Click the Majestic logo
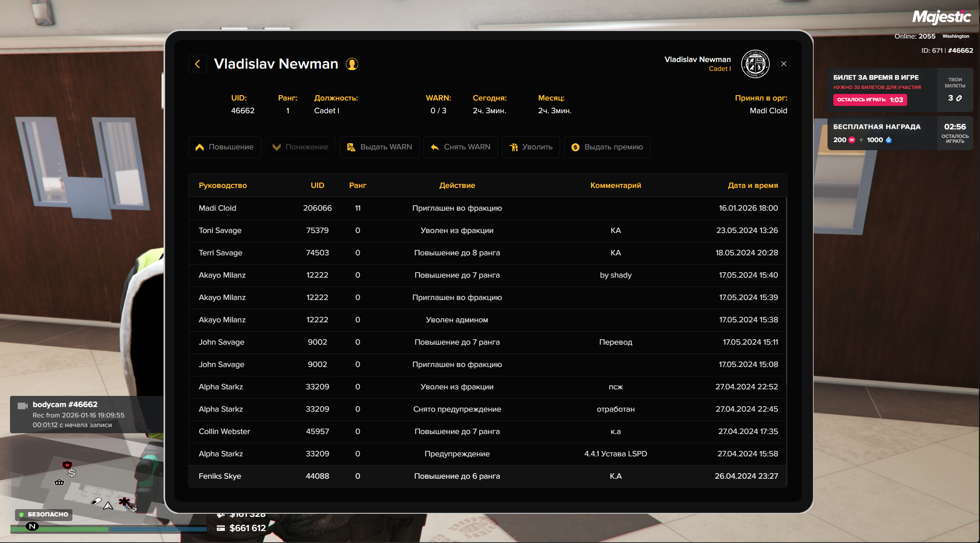Viewport: 980px width, 543px height. point(941,17)
